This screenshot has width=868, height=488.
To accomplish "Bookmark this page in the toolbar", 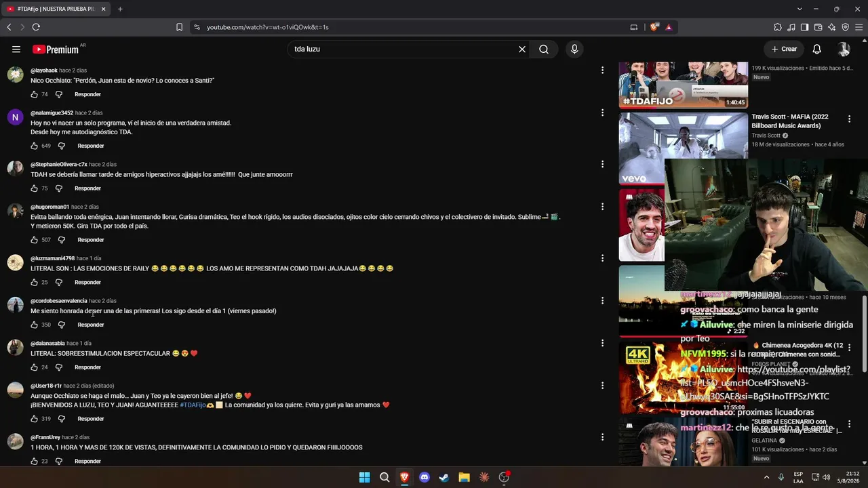I will pyautogui.click(x=179, y=27).
